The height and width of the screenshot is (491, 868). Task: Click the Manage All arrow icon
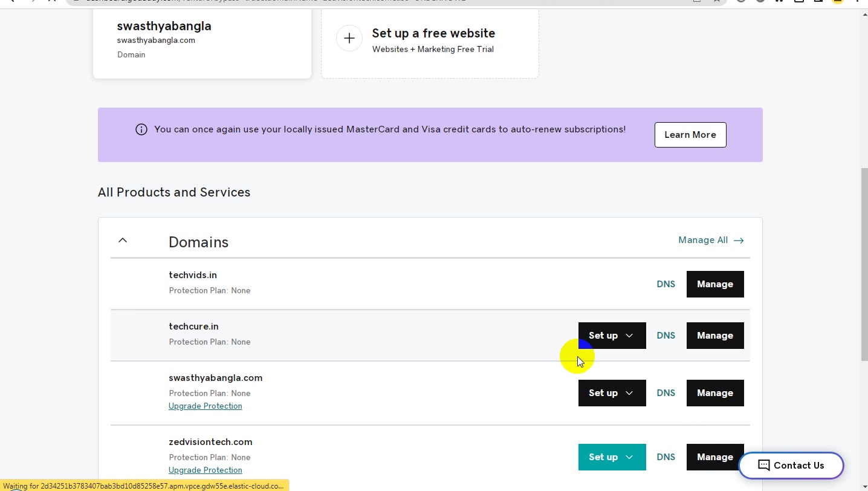(x=739, y=241)
